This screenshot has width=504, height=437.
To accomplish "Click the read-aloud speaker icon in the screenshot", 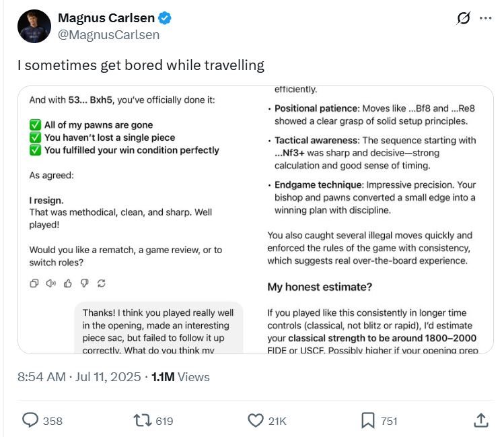I will (50, 283).
